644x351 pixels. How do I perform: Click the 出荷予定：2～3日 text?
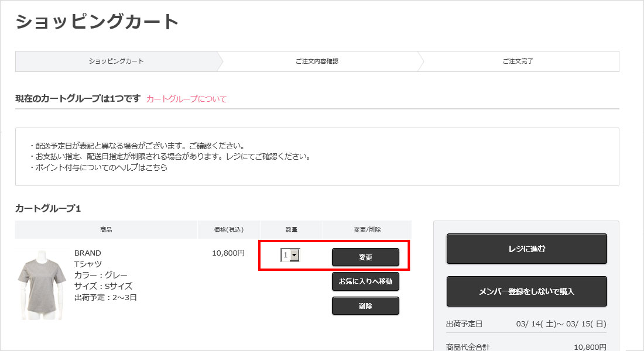pos(105,297)
